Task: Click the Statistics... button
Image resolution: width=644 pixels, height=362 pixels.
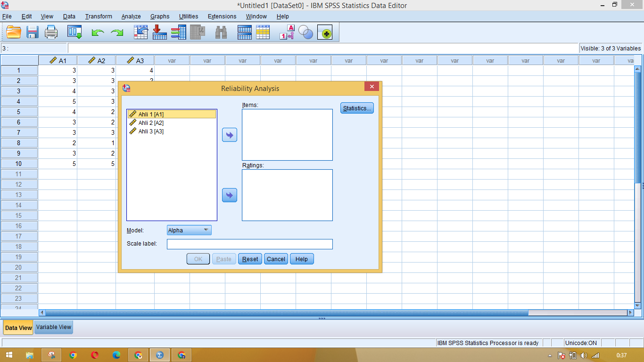Action: [x=357, y=108]
